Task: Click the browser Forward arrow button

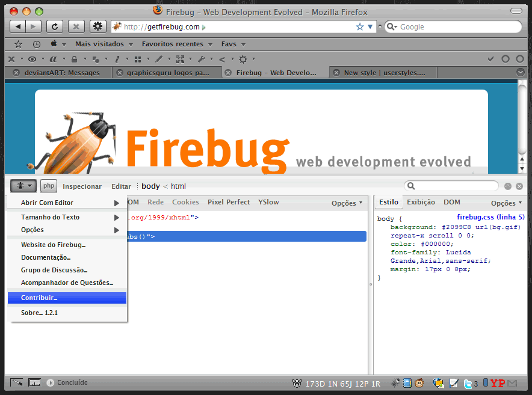Action: [33, 26]
